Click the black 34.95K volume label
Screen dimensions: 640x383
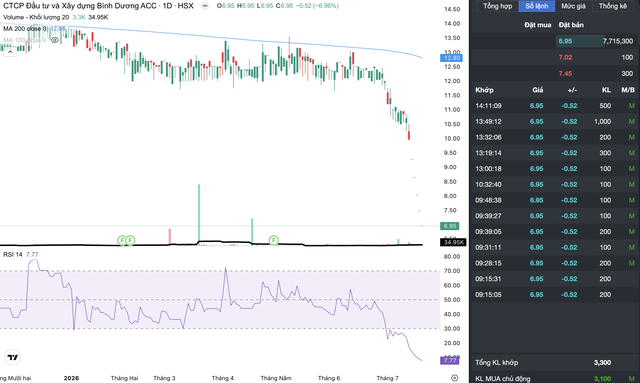(x=453, y=242)
